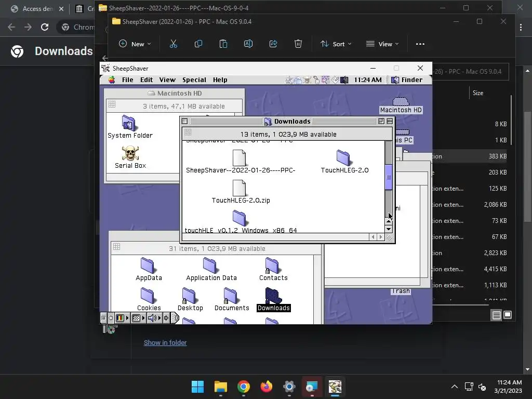Select the TouchHLEG-2.0 folder icon
The width and height of the screenshot is (532, 399).
coord(343,158)
